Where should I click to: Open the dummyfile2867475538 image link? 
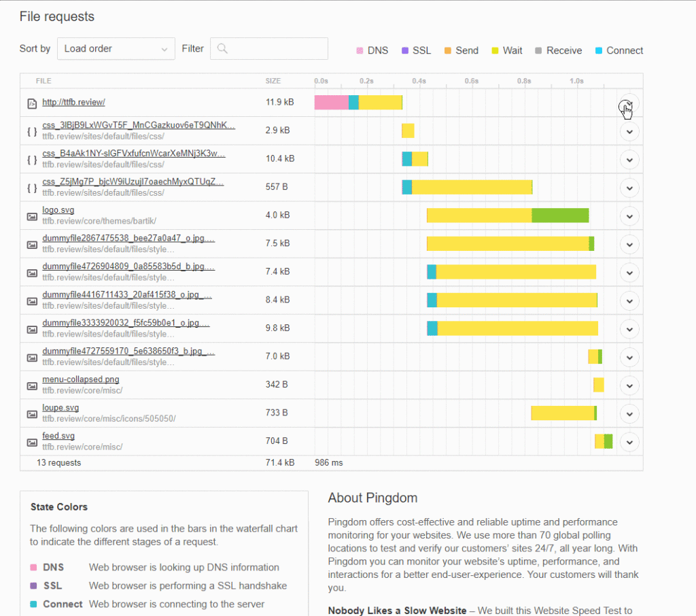[x=128, y=238]
